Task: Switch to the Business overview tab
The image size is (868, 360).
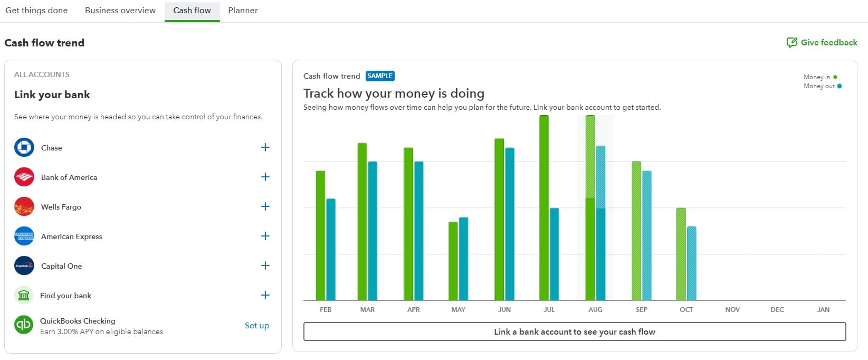Action: 120,11
